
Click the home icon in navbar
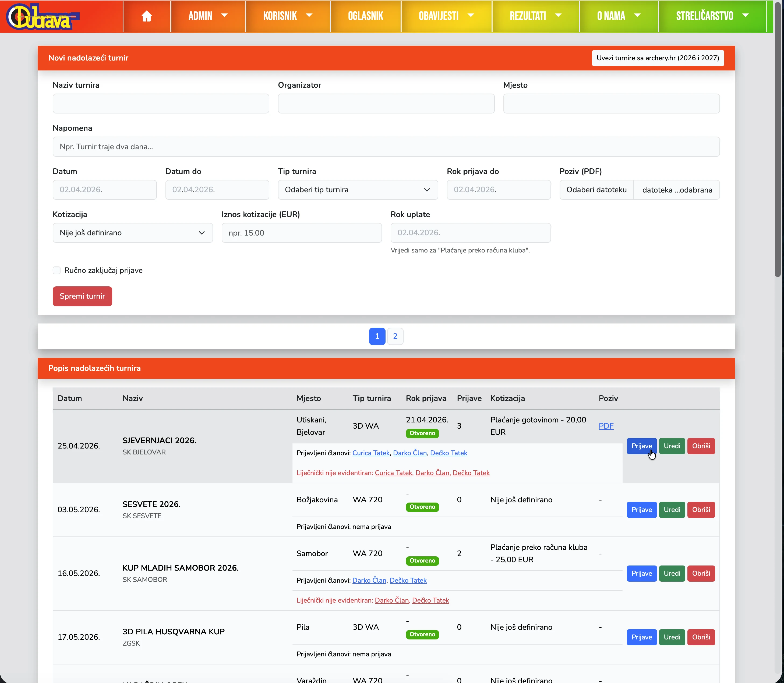[x=146, y=16]
